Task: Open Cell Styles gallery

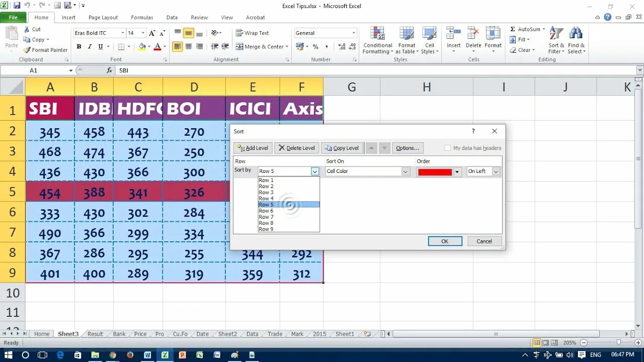Action: pyautogui.click(x=429, y=40)
